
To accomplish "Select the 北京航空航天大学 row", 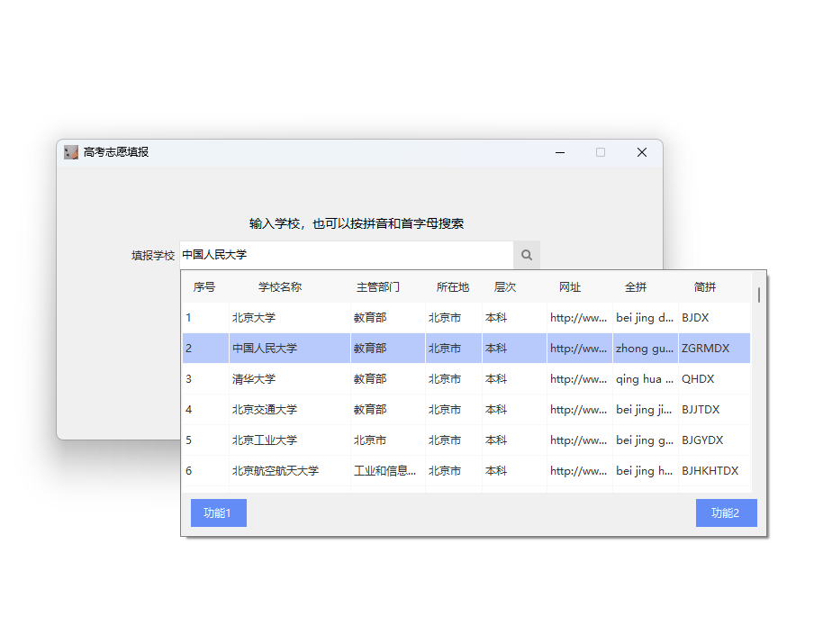I will click(x=466, y=471).
